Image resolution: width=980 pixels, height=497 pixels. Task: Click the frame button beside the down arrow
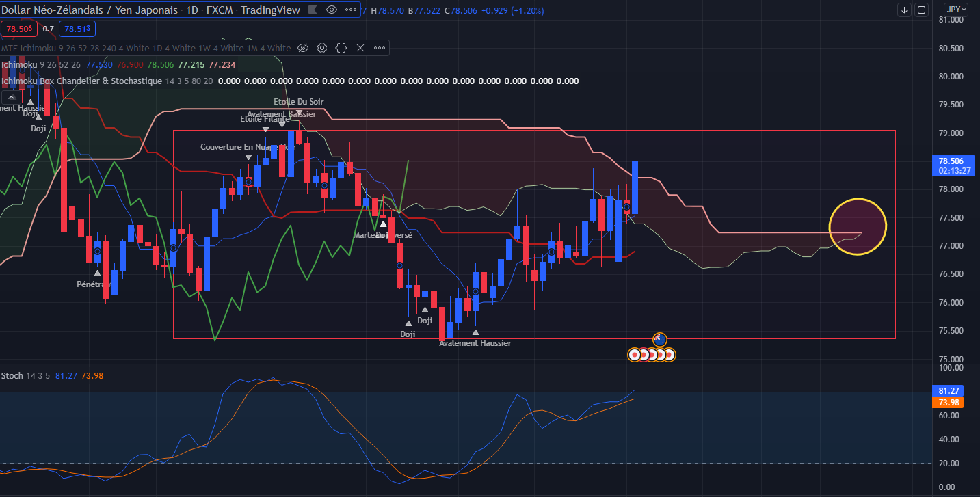[921, 10]
